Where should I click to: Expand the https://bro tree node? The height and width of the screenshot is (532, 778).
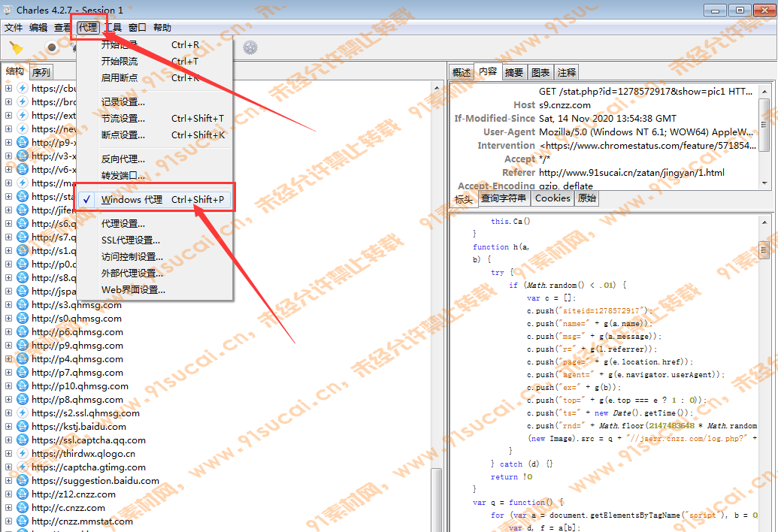(8, 101)
